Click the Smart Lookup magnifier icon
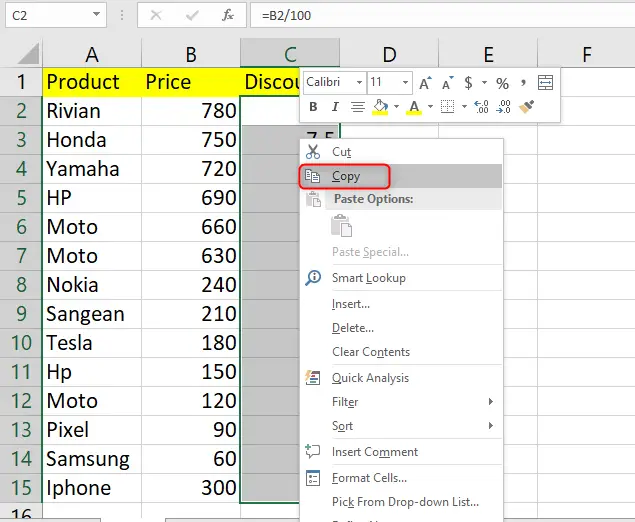Viewport: 635px width, 522px height. pos(313,278)
